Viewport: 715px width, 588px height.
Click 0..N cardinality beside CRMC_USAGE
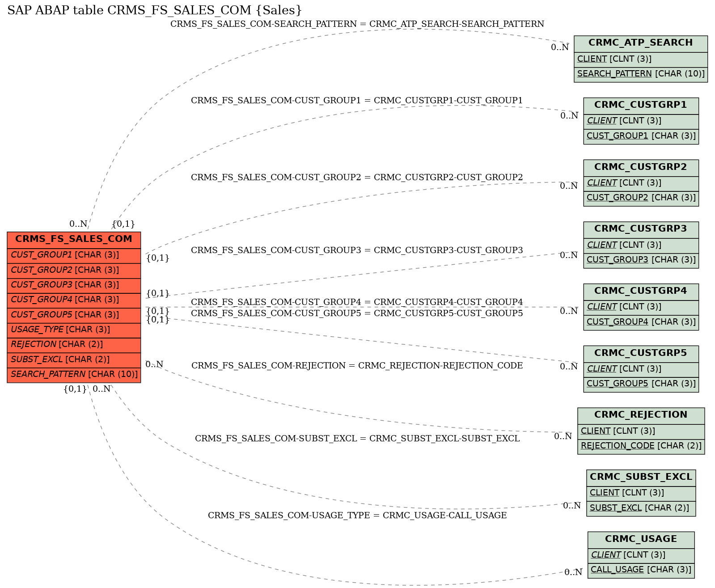(573, 572)
